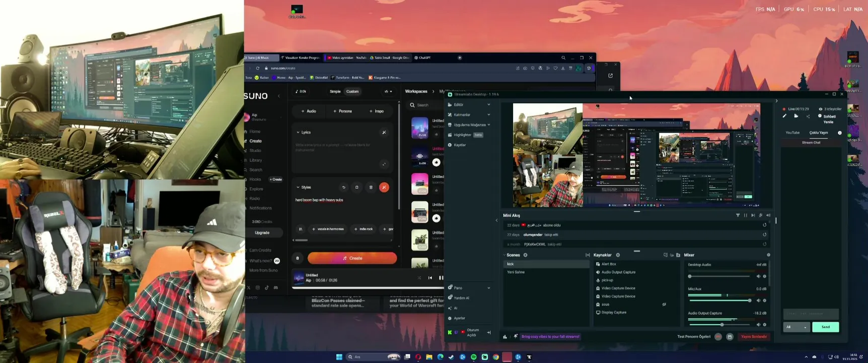
Task: Pause the Mini Akış alert queue
Action: point(746,215)
